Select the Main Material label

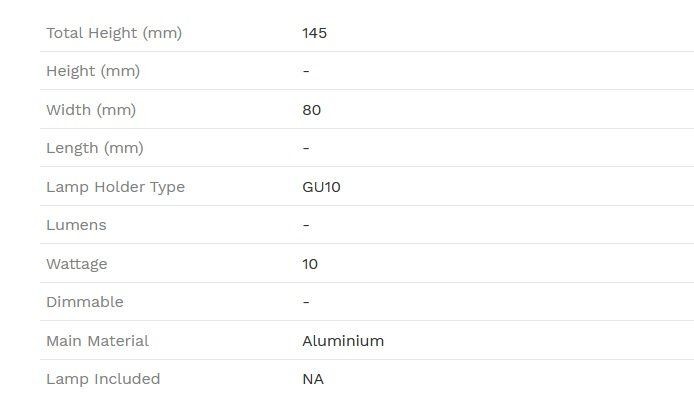tap(97, 341)
